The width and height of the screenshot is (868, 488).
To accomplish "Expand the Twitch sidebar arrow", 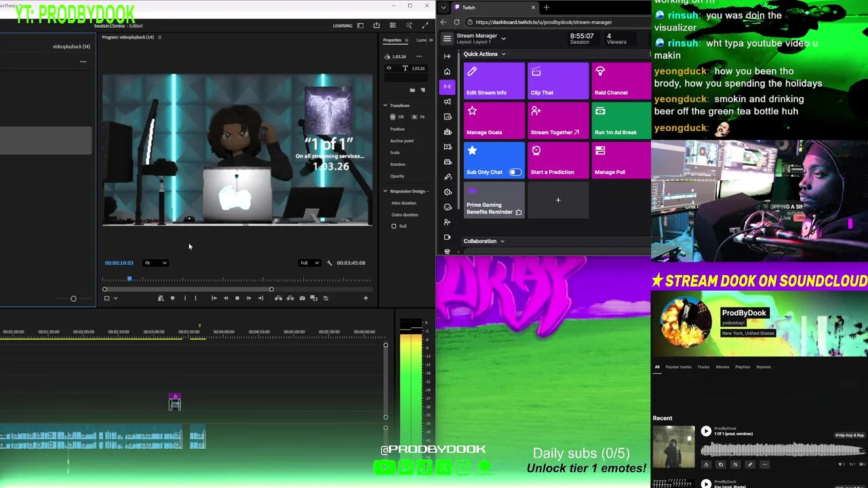I will tap(447, 56).
